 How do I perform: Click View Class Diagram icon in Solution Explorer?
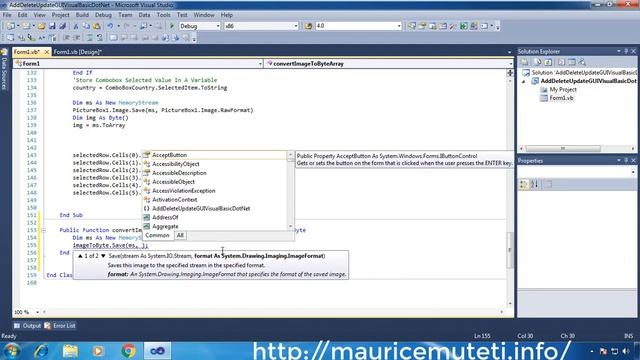click(x=582, y=62)
